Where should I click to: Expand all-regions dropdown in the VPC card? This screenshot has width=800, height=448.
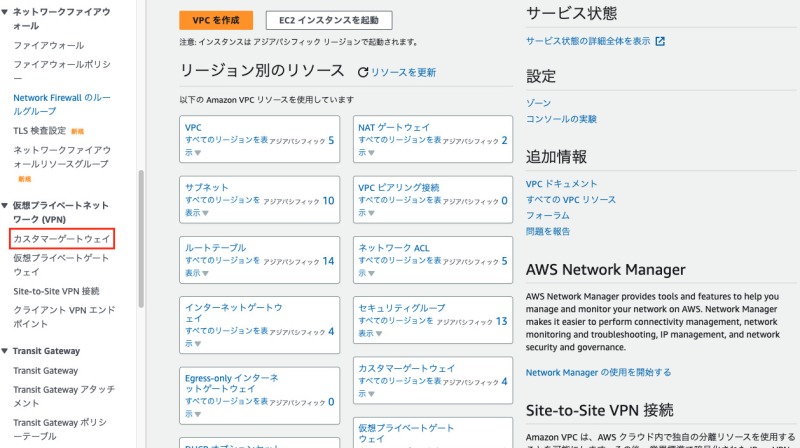[197, 153]
